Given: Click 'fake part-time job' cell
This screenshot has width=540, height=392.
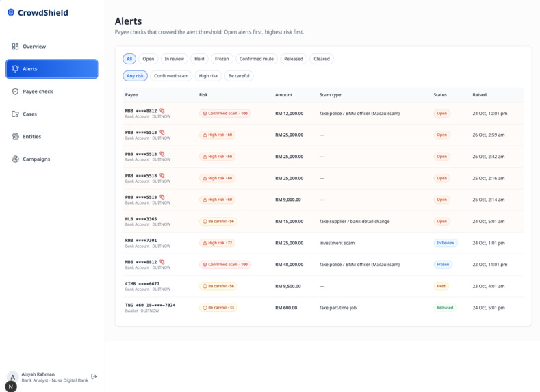Looking at the screenshot, I should click(338, 308).
